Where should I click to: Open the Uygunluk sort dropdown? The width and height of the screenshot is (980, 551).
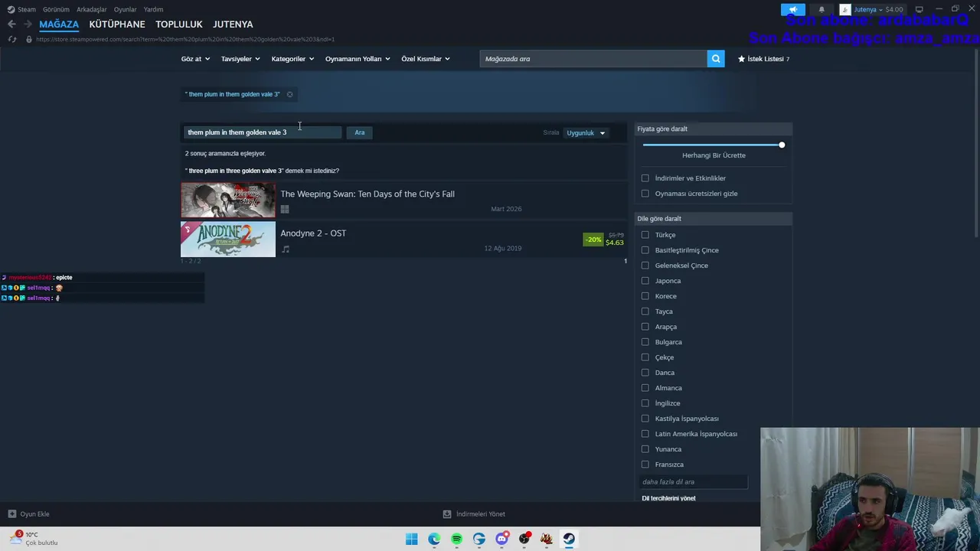pos(586,133)
